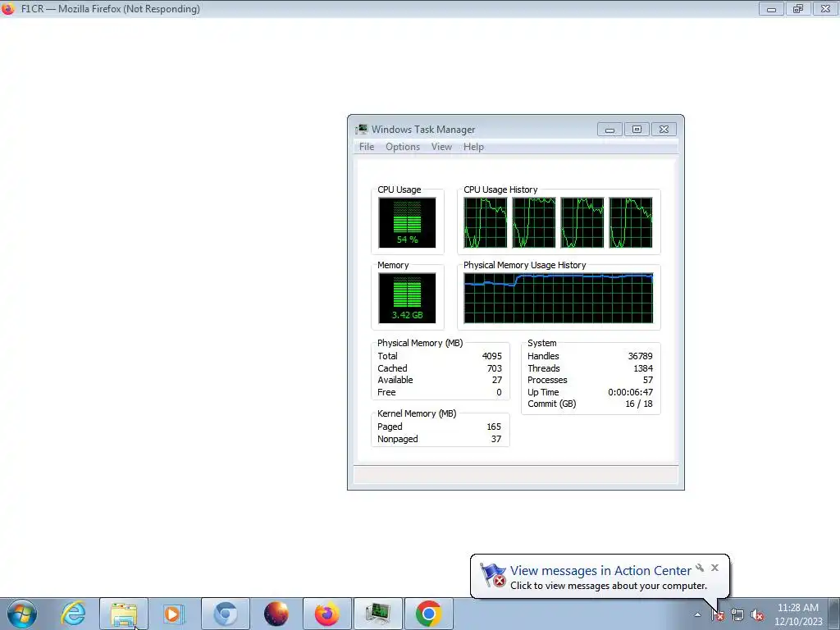Close the not responding Firefox window
The height and width of the screenshot is (630, 840).
tap(825, 8)
